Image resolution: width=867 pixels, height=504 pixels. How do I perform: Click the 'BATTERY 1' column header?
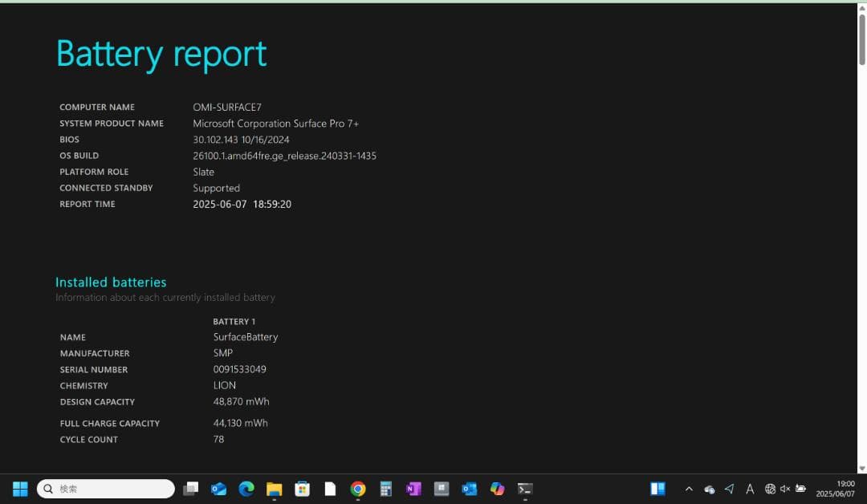click(234, 321)
